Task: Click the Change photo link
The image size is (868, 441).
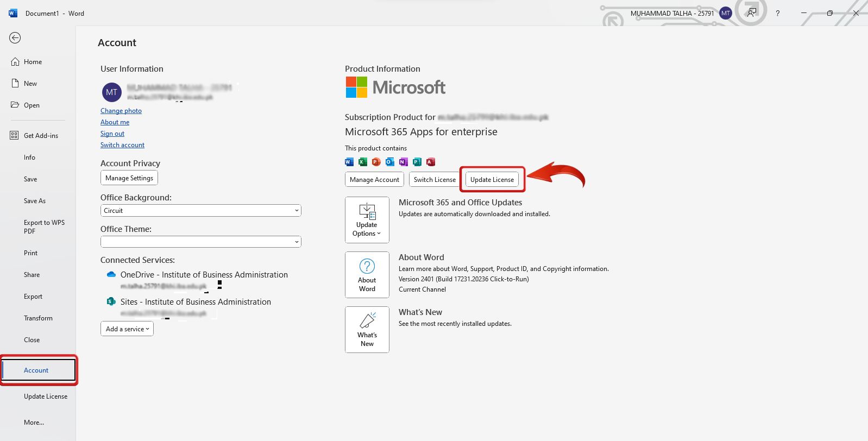Action: pyautogui.click(x=121, y=111)
